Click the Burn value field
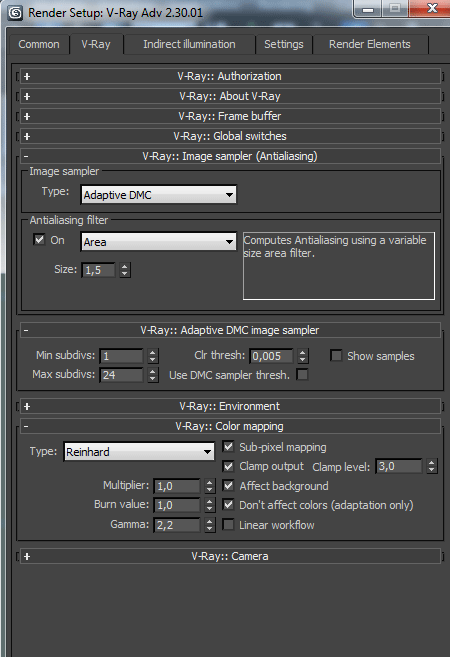450x657 pixels. click(177, 505)
